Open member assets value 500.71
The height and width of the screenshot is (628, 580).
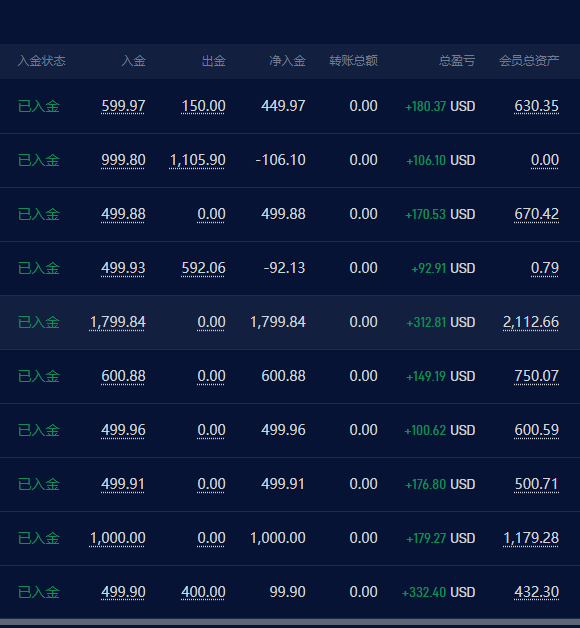[x=536, y=485]
